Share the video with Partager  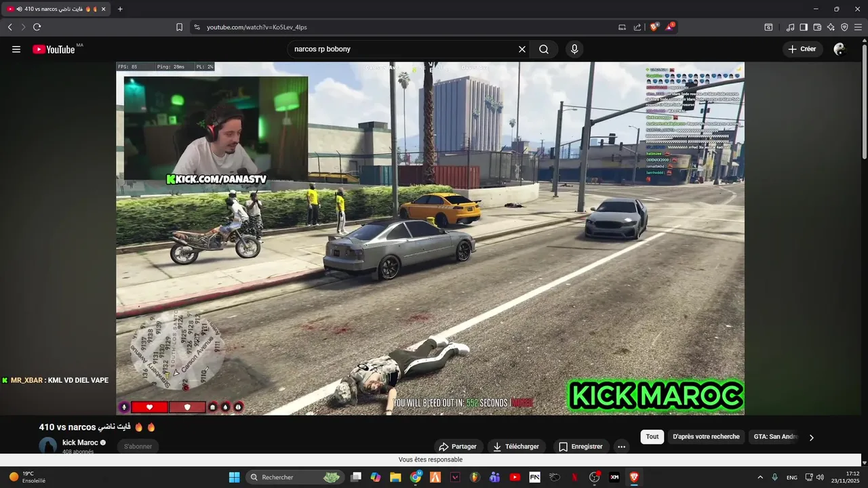458,447
